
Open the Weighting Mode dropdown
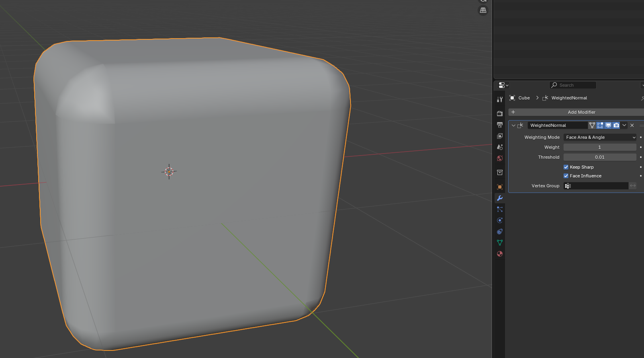point(600,137)
